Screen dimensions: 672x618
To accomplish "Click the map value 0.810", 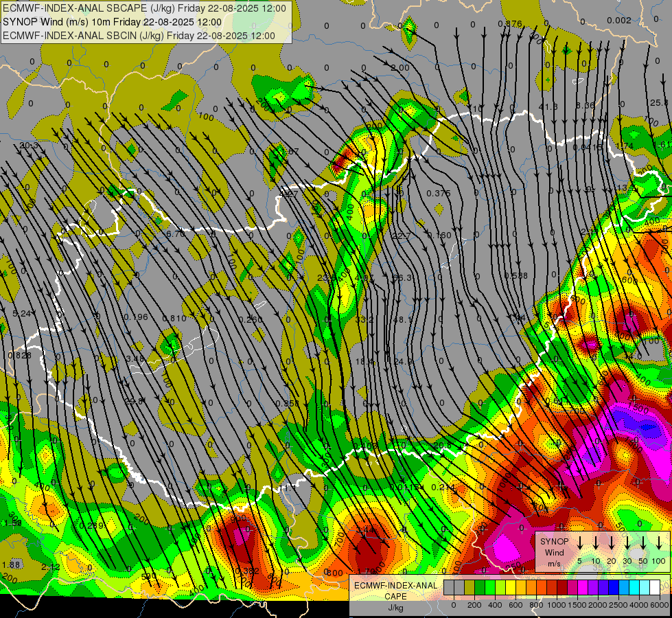I will (174, 318).
